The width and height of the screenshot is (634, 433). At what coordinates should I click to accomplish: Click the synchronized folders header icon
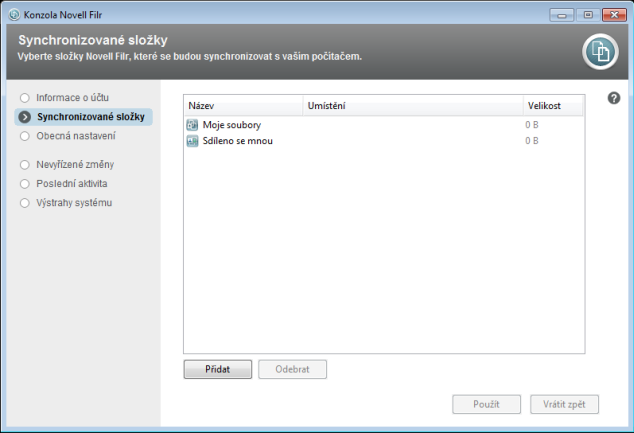coord(600,52)
